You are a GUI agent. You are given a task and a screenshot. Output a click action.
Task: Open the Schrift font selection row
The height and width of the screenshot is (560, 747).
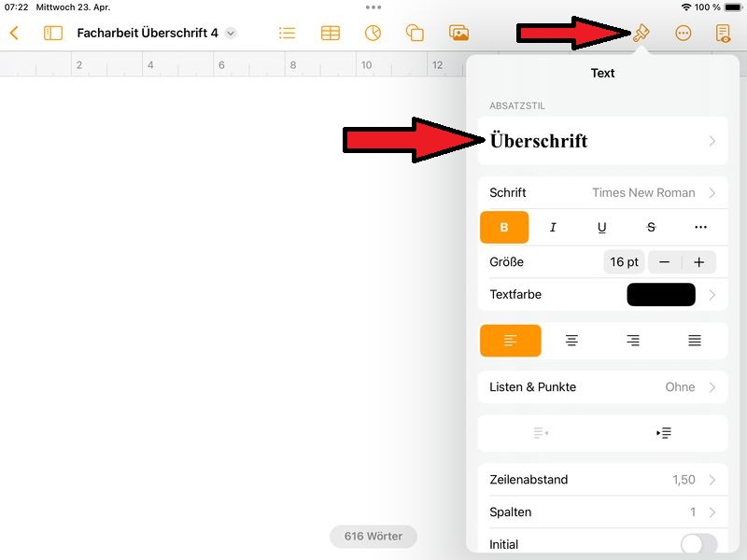point(602,192)
